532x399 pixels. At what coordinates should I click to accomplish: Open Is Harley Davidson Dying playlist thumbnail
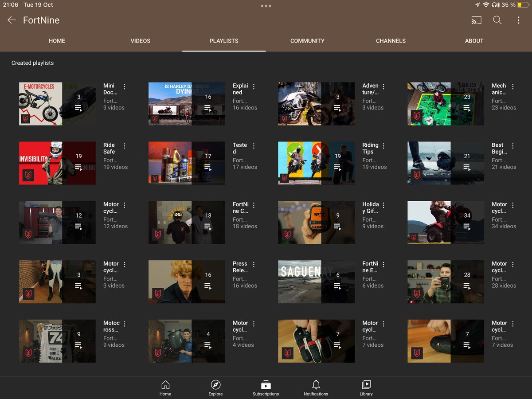[x=187, y=104]
